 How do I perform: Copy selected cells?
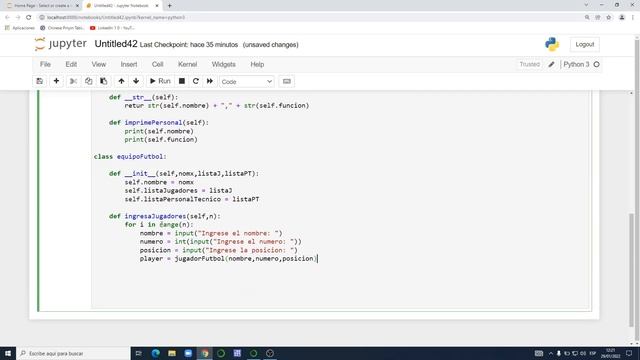pyautogui.click(x=89, y=81)
